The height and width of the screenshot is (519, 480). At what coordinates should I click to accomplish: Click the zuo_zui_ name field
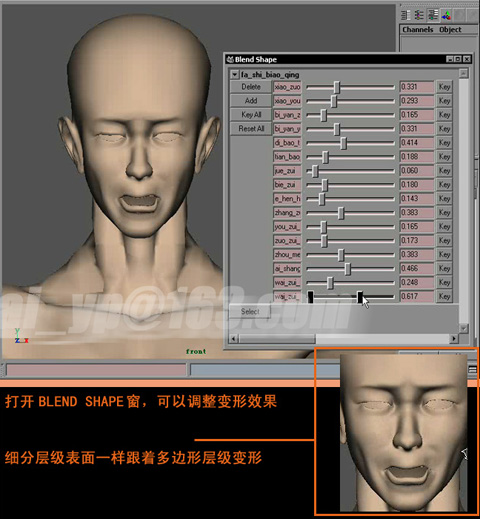point(287,241)
